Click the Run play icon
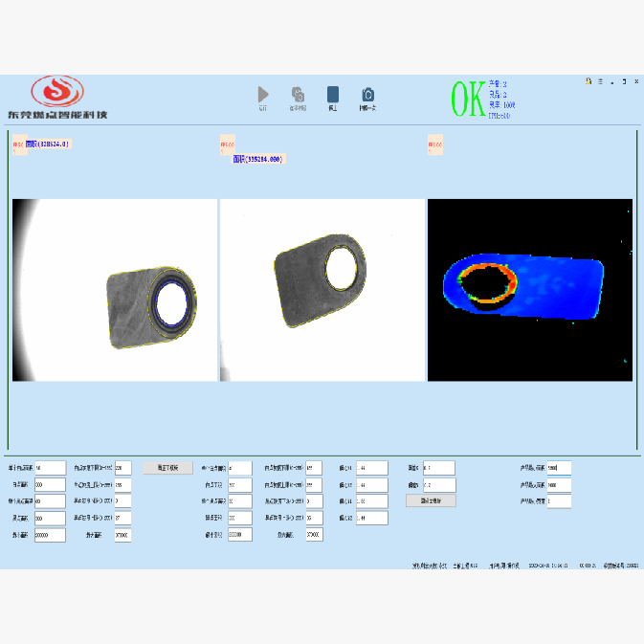644x644 pixels. 263,95
